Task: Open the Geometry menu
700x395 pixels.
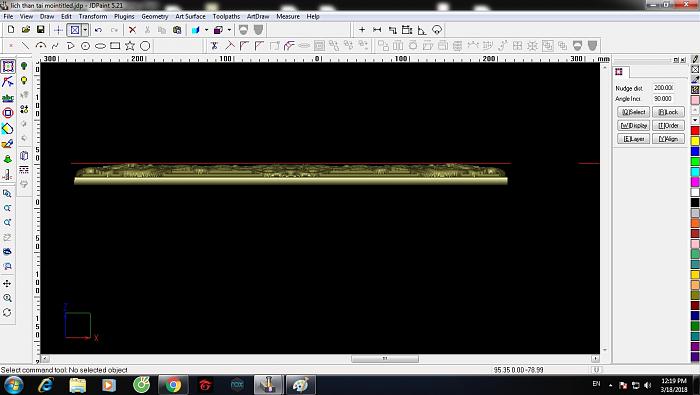Action: click(x=154, y=16)
